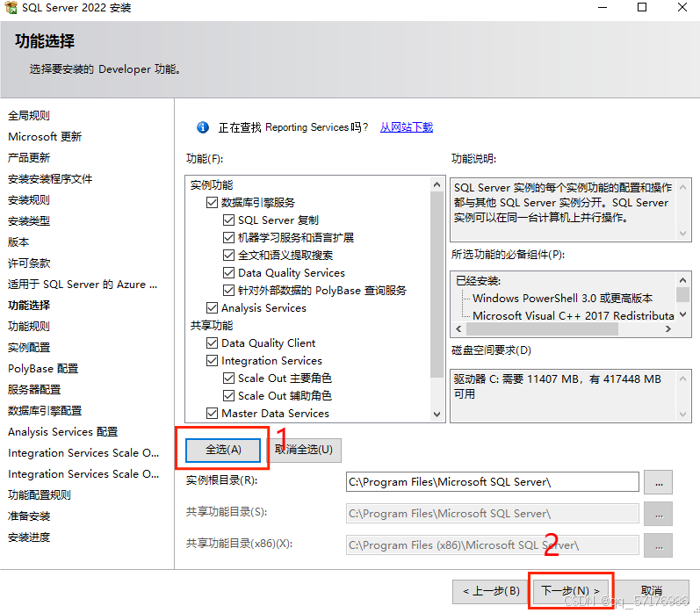Image resolution: width=700 pixels, height=613 pixels.
Task: Click 准备安装 step in sidebar
Action: click(29, 516)
